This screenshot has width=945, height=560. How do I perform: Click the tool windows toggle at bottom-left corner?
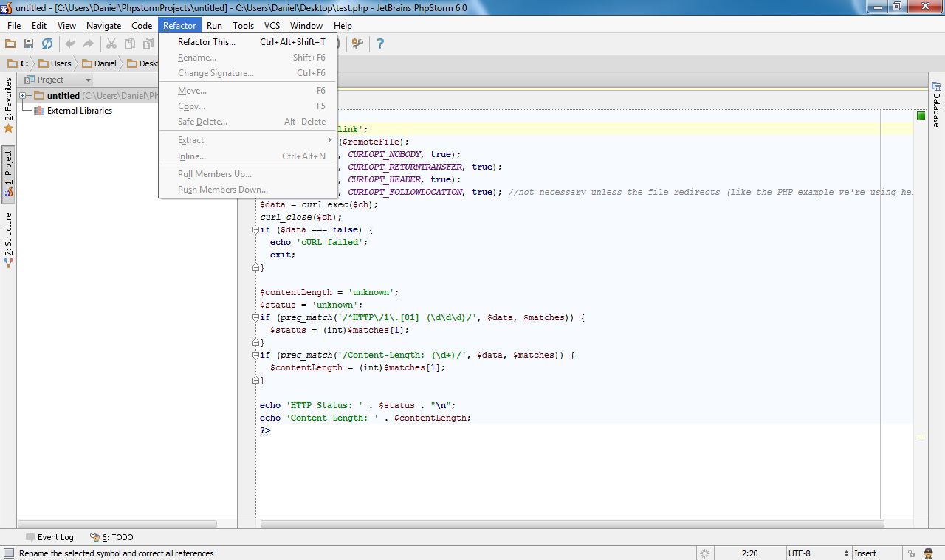[x=8, y=553]
